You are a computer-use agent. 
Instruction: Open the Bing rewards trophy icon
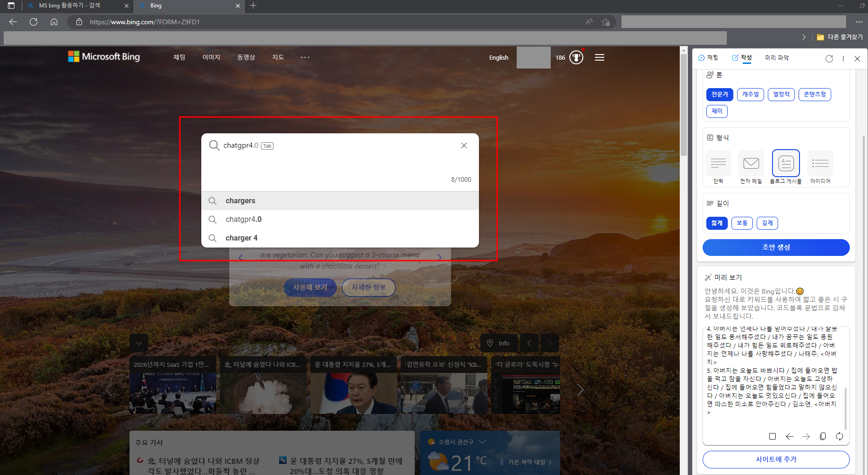pos(576,57)
